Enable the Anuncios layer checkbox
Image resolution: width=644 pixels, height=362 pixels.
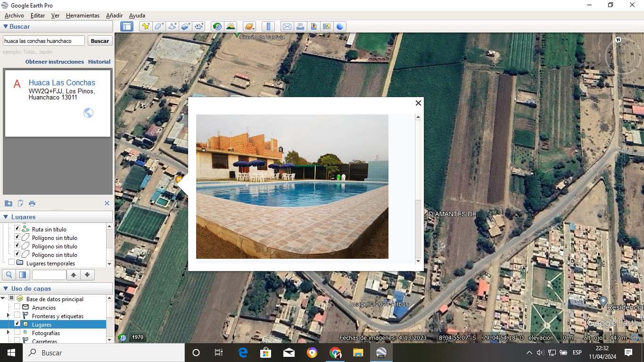[x=17, y=307]
